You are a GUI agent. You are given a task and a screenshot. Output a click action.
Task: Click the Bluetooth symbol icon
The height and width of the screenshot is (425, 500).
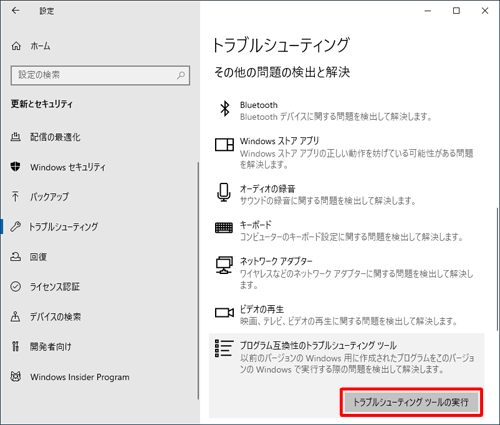pyautogui.click(x=225, y=109)
